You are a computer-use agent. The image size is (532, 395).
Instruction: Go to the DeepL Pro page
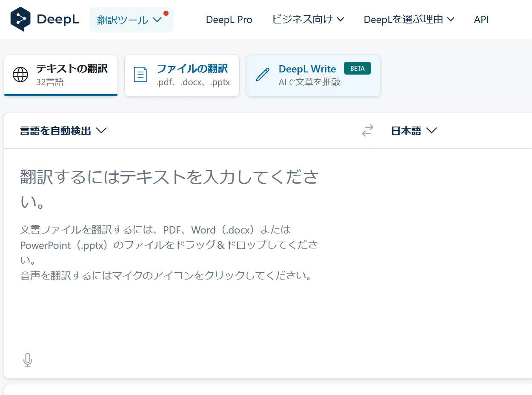point(229,20)
